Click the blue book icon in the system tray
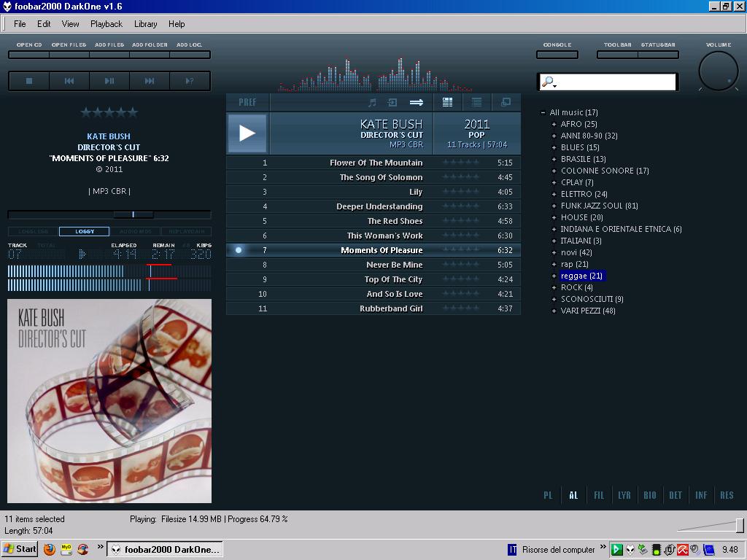The width and height of the screenshot is (747, 560). pos(709,550)
